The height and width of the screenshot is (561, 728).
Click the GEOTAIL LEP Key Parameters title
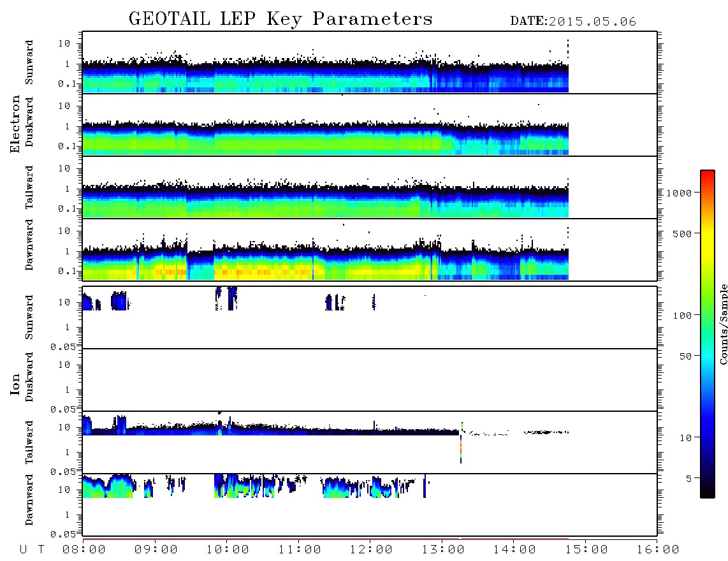pyautogui.click(x=280, y=19)
